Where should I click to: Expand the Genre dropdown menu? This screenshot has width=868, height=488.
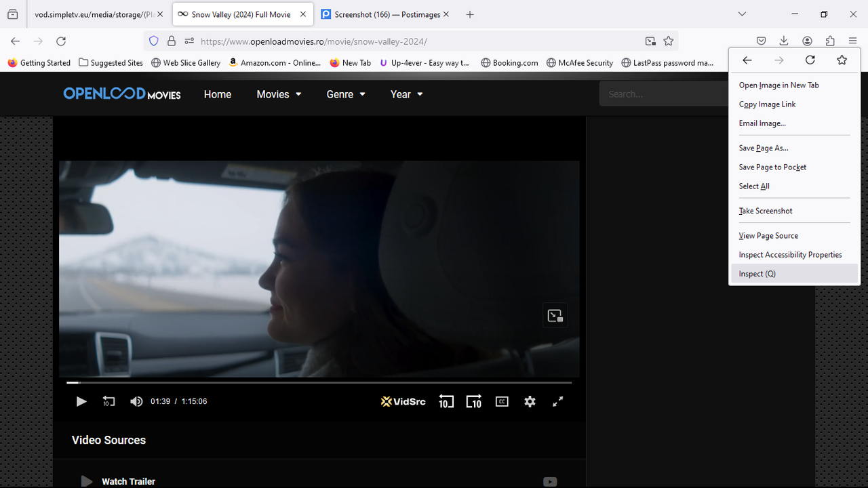pos(346,94)
